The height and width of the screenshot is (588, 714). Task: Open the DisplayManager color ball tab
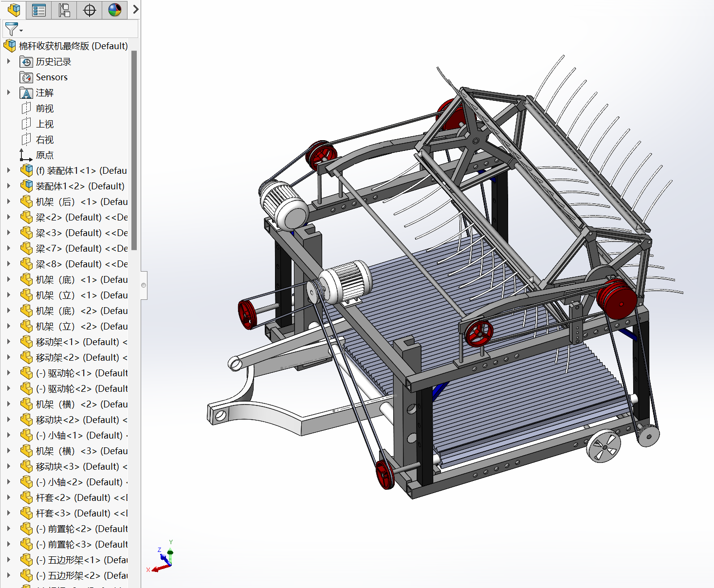pos(115,10)
